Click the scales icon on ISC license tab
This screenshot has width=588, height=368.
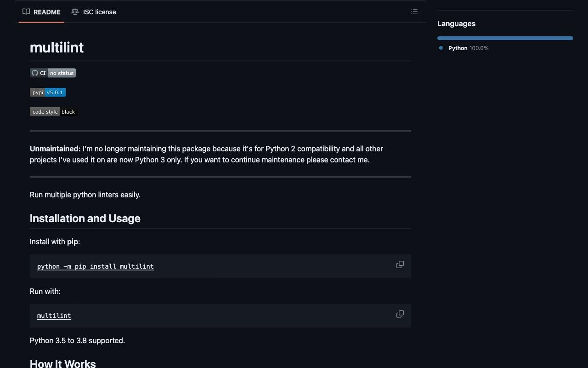(75, 12)
